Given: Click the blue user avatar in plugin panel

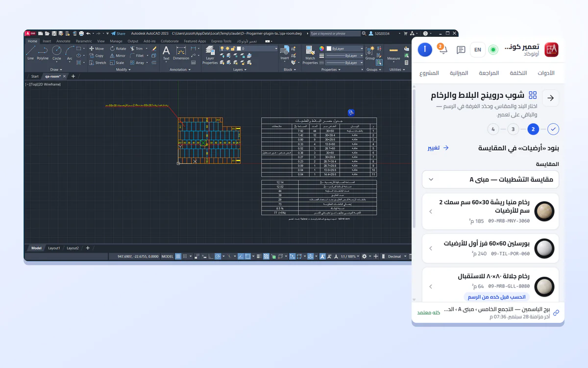Looking at the screenshot, I should (x=425, y=50).
